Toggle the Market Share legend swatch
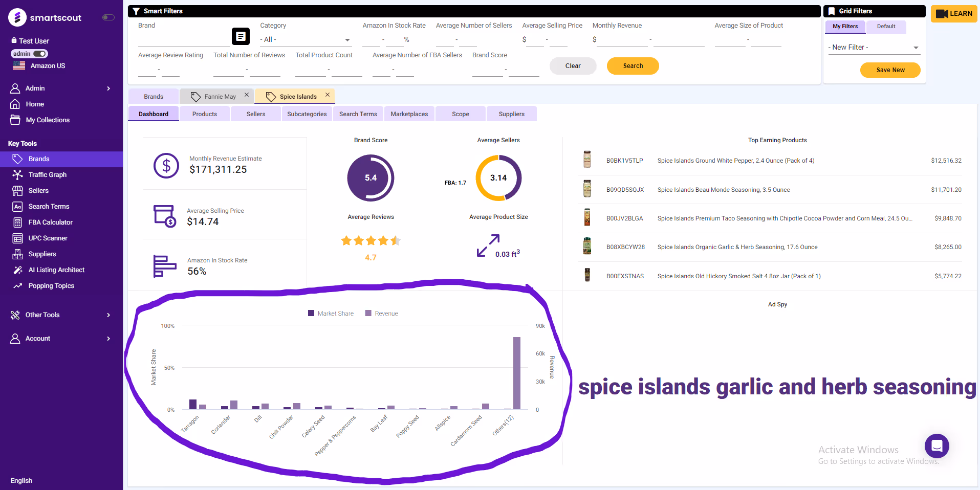The height and width of the screenshot is (490, 980). coord(311,313)
